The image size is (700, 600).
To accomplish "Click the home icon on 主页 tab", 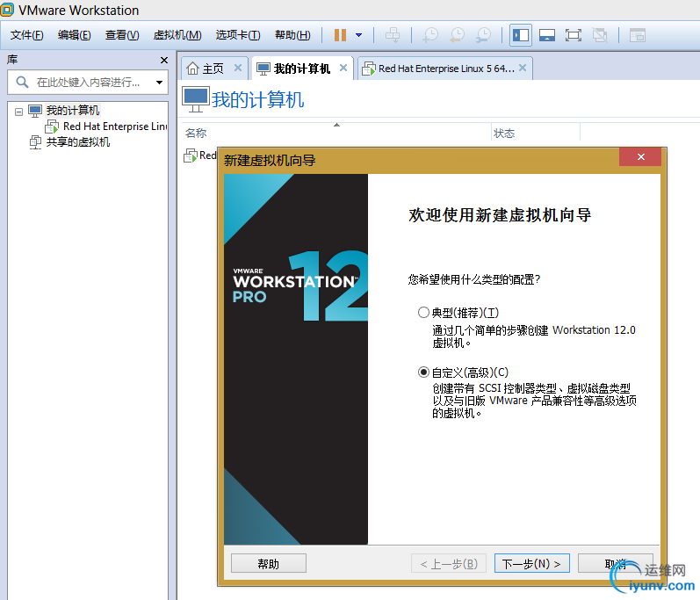I will 192,69.
